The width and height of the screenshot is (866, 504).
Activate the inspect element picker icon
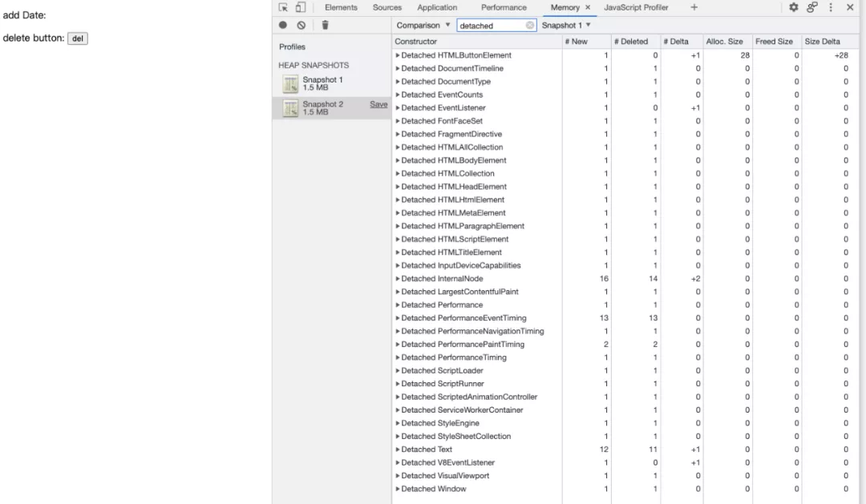point(283,7)
